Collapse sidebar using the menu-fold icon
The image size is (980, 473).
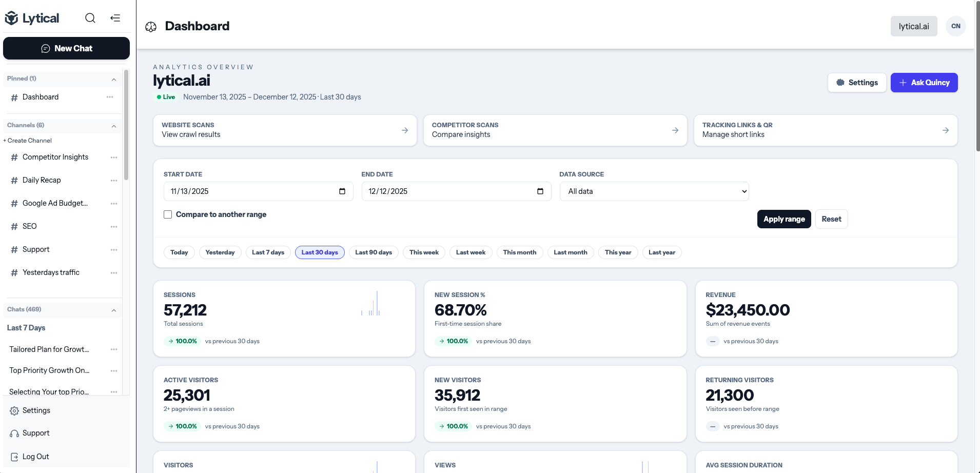click(x=115, y=18)
